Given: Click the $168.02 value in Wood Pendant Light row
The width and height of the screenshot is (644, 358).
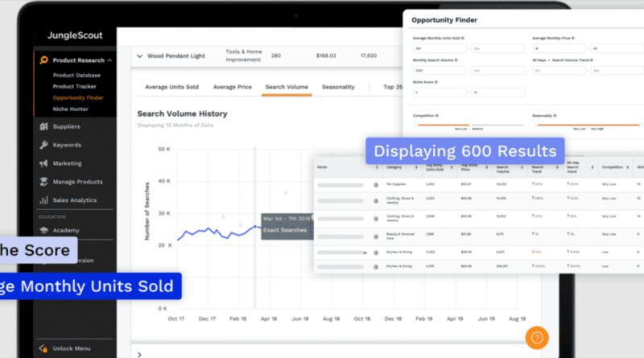Looking at the screenshot, I should coord(326,56).
